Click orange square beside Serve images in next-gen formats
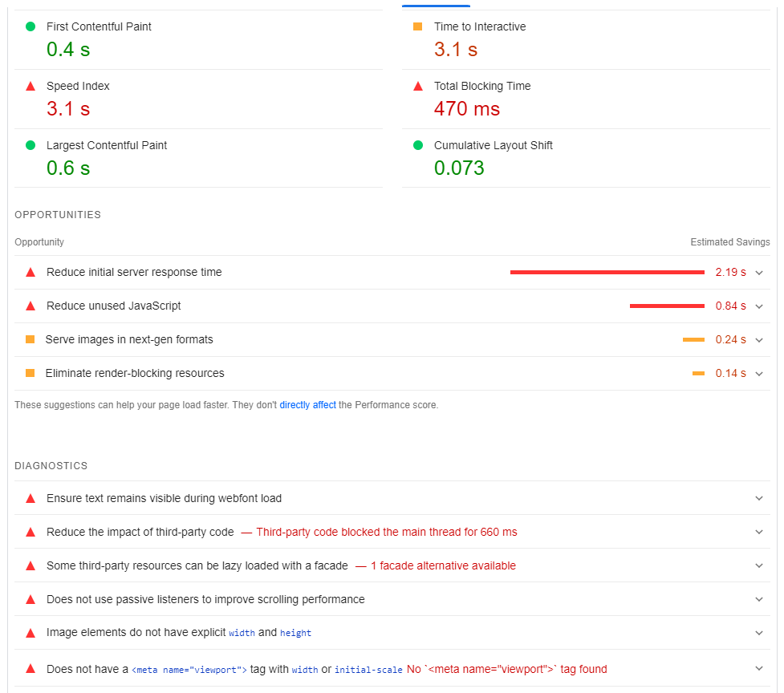 pos(30,340)
